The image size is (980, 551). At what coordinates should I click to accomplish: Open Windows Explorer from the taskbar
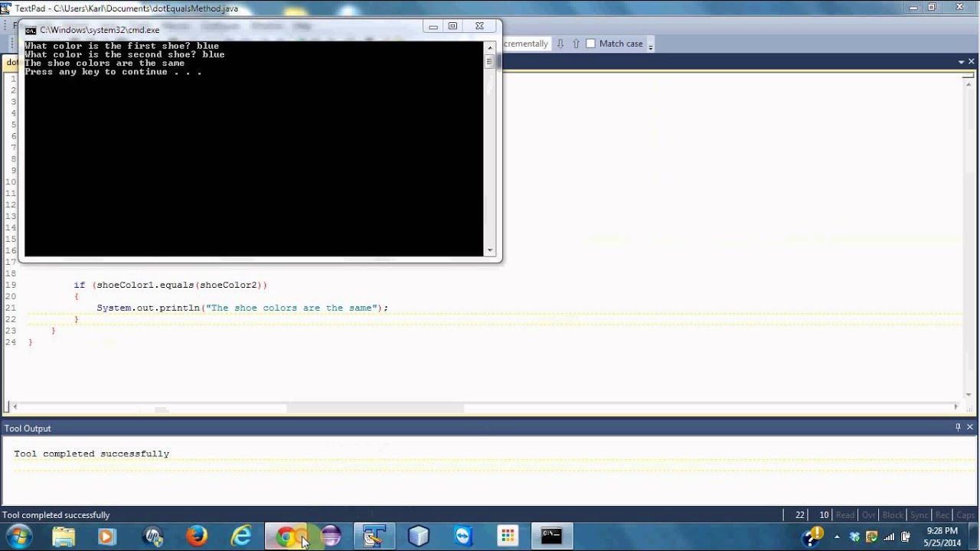coord(64,536)
